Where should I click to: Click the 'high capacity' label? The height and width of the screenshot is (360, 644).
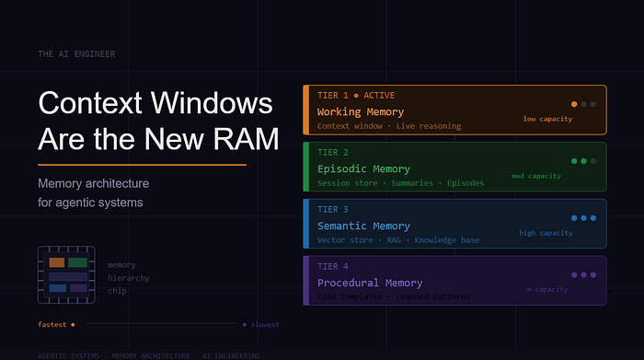546,233
